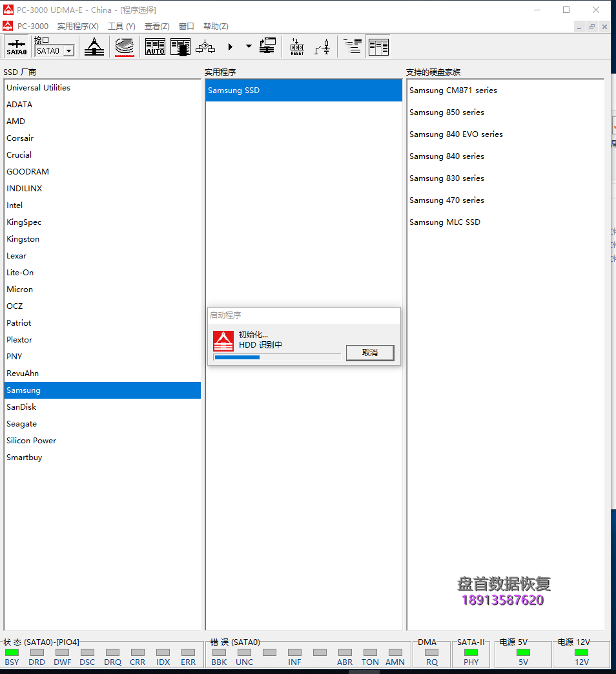Click the window arrow toolbar icon

(267, 47)
